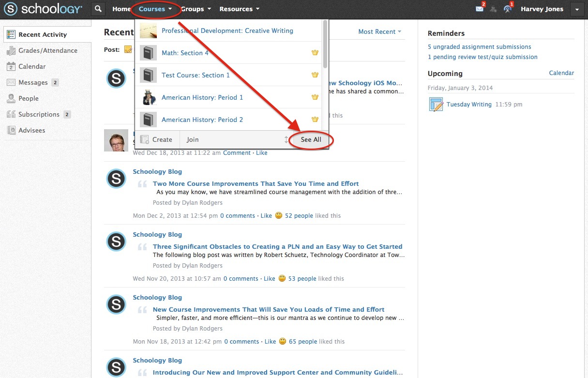Open Grades/Attendance in the left sidebar

(x=47, y=50)
